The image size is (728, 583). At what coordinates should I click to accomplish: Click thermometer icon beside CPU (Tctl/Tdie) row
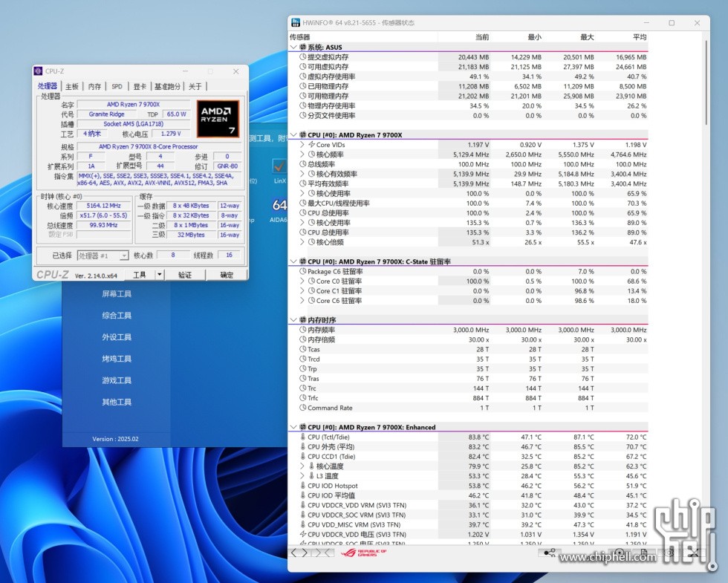pyautogui.click(x=303, y=437)
